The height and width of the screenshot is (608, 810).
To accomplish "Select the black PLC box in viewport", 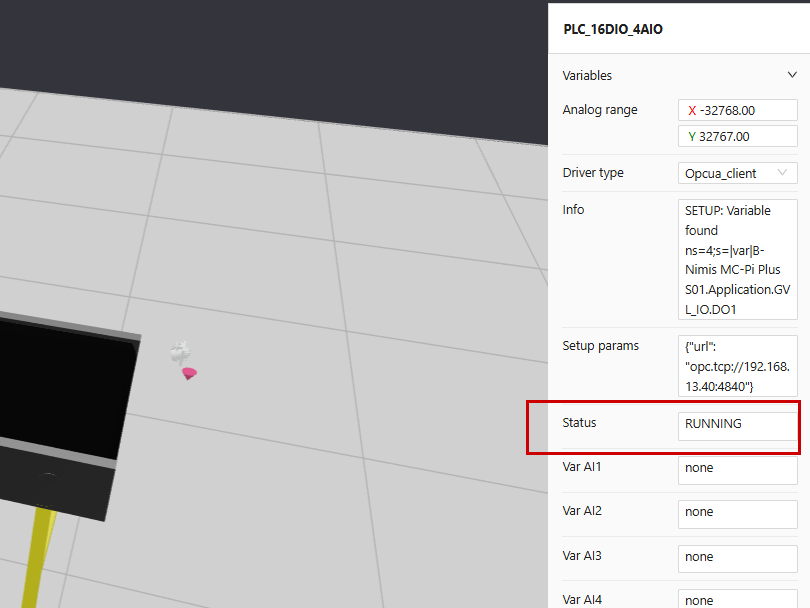I will tap(65, 413).
